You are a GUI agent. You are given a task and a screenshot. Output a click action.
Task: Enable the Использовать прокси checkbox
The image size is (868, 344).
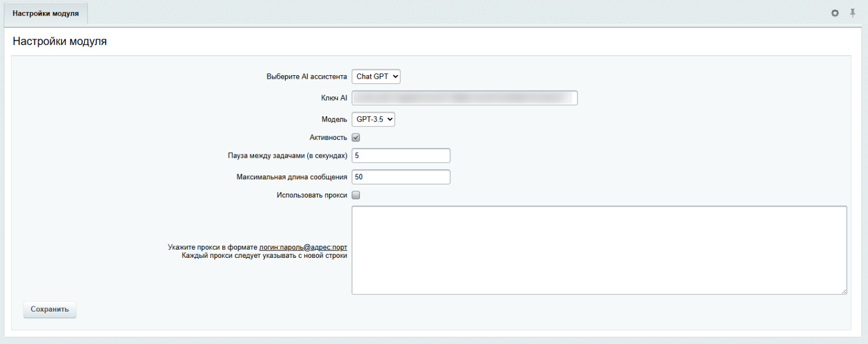tap(356, 195)
